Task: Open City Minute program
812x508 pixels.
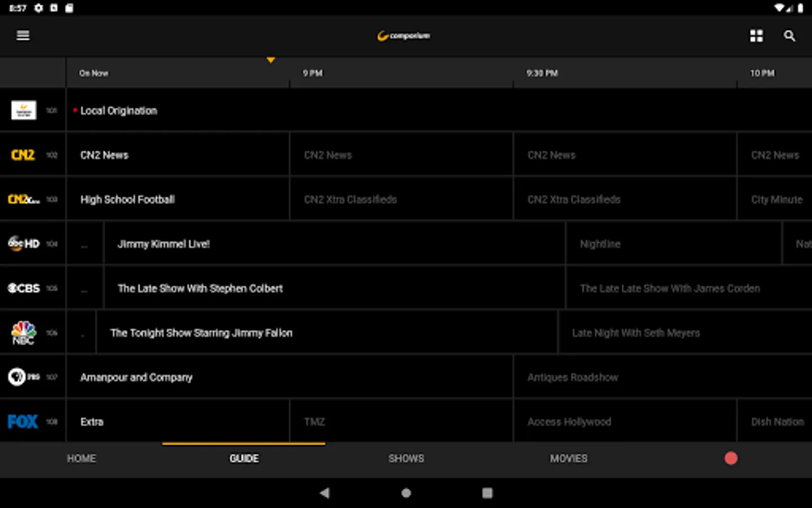Action: [x=775, y=199]
